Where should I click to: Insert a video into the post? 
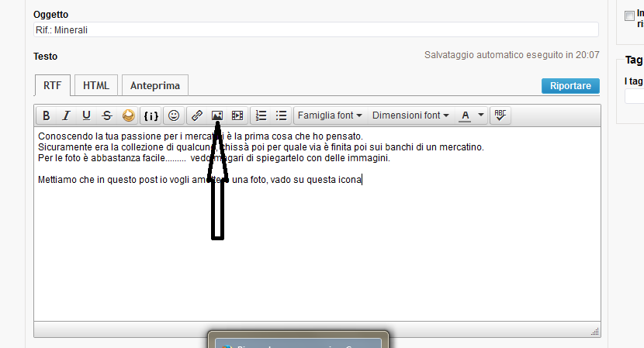tap(237, 115)
